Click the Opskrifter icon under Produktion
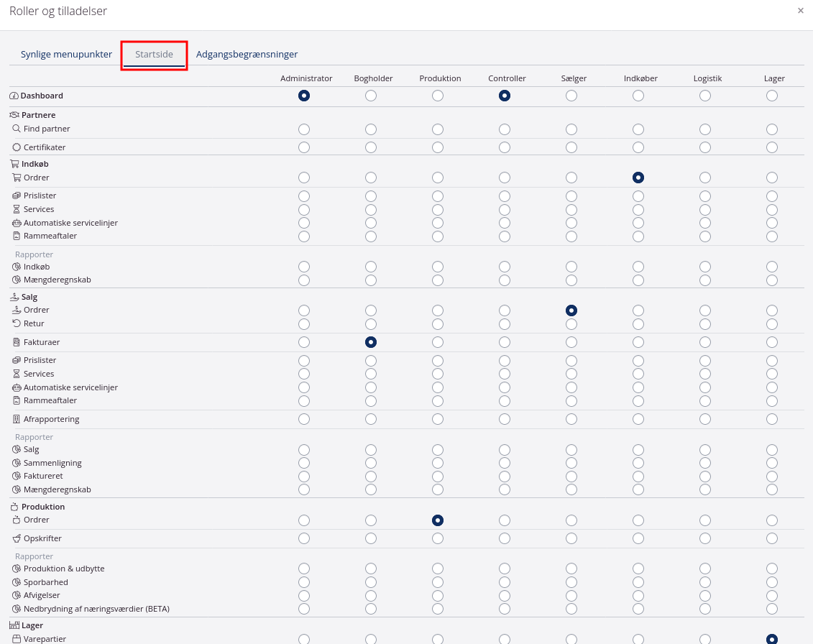 17,538
